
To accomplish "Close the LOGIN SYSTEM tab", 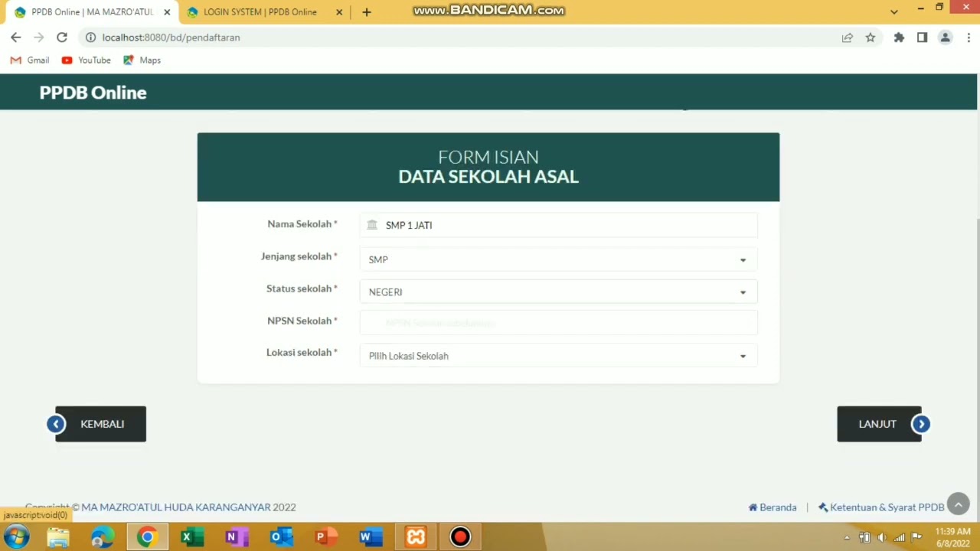I will click(x=339, y=12).
